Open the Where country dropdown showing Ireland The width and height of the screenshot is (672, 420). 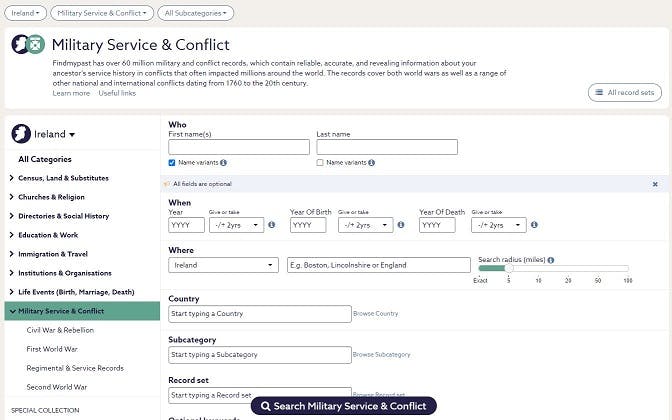[223, 265]
